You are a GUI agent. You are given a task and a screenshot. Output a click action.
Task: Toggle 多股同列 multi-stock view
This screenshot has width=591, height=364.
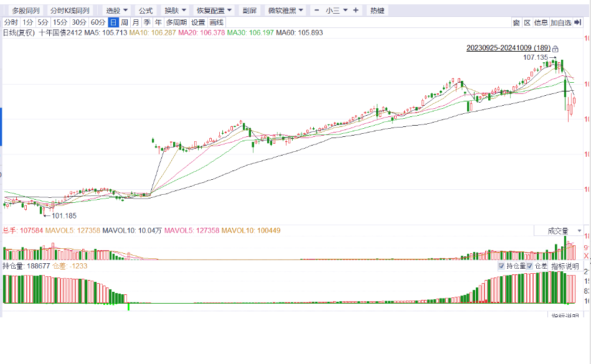26,11
